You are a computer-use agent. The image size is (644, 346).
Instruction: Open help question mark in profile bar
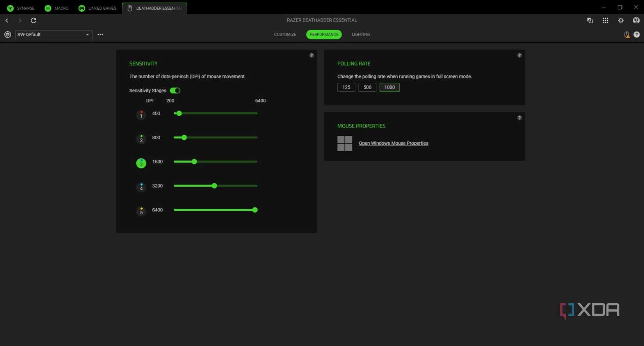pos(637,35)
